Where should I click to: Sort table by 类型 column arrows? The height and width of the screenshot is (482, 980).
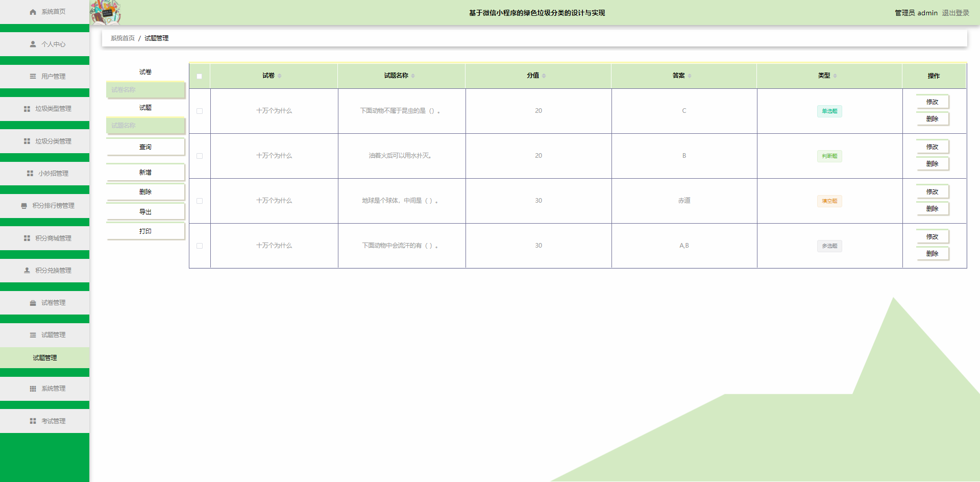click(x=835, y=76)
